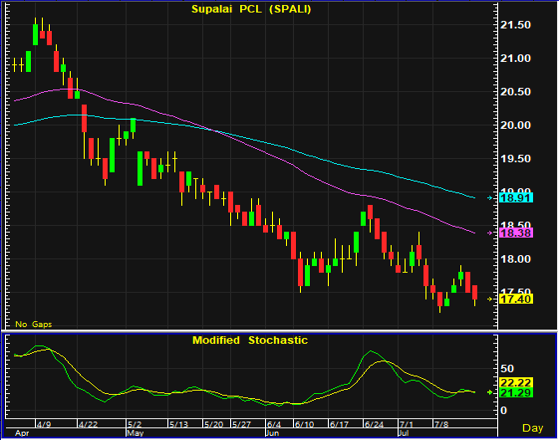This screenshot has height=440, width=559.
Task: Click the Modified Stochastic panel title
Action: pos(250,340)
